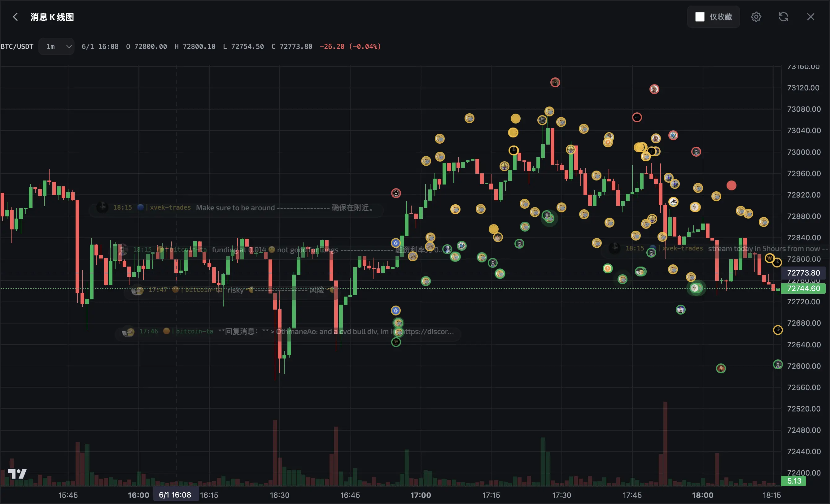Screen dimensions: 830x504
Task: Open the green marker near 72600 after 18:00
Action: pyautogui.click(x=721, y=368)
